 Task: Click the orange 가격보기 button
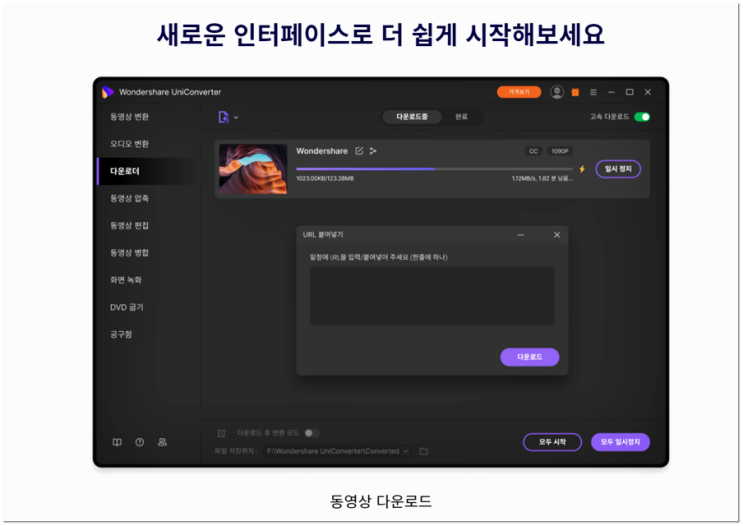coord(519,92)
